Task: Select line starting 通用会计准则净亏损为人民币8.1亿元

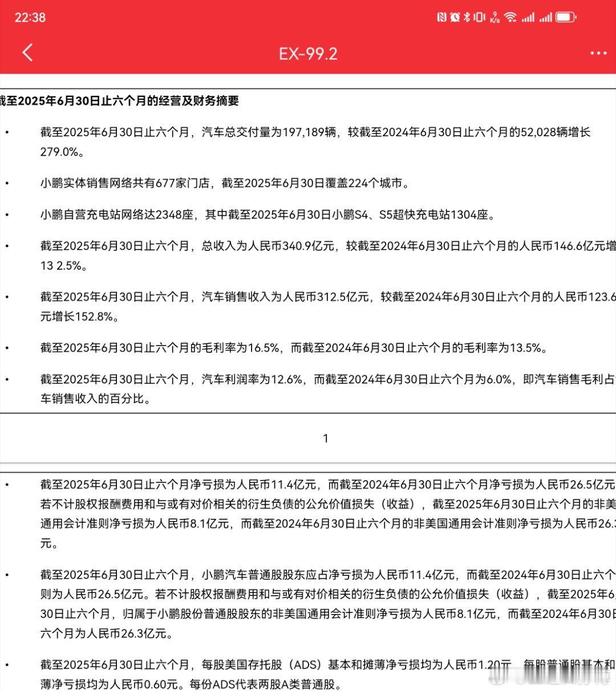Action: click(328, 524)
